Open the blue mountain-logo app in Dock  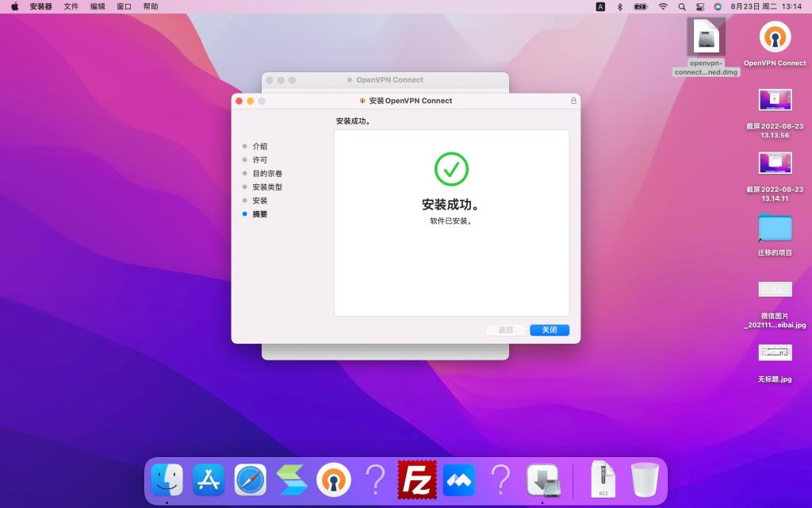tap(459, 480)
